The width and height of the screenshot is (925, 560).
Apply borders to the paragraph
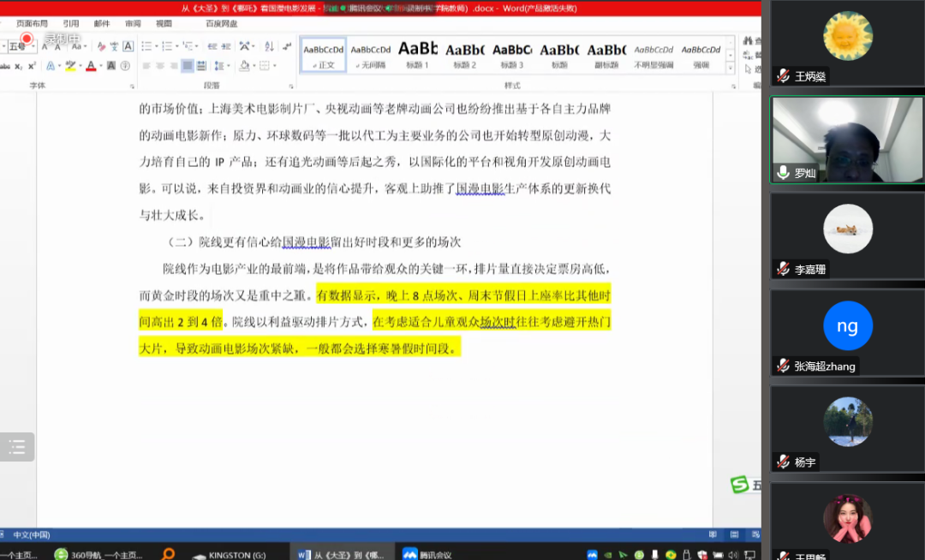point(265,66)
